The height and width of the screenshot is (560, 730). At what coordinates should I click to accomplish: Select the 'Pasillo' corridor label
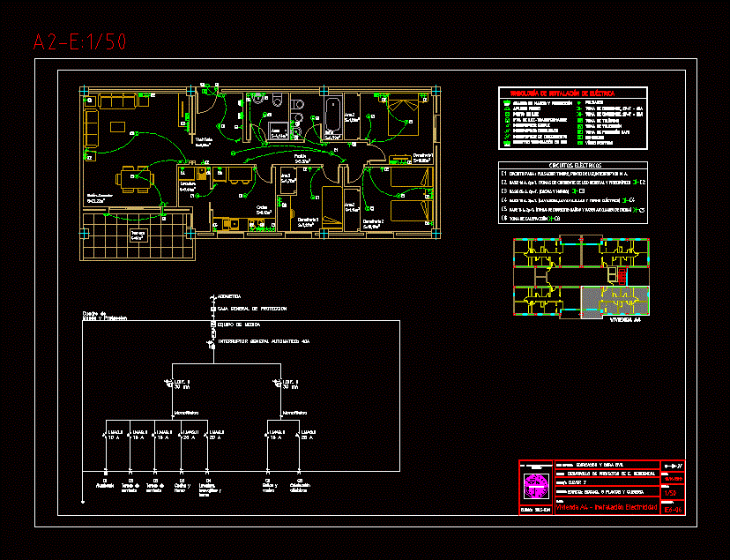pos(302,159)
